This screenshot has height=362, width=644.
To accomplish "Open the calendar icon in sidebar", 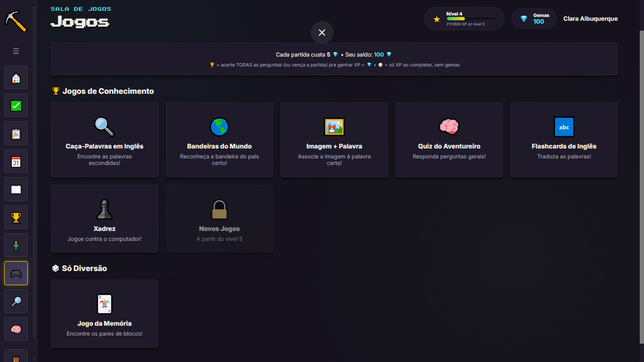I will [16, 162].
